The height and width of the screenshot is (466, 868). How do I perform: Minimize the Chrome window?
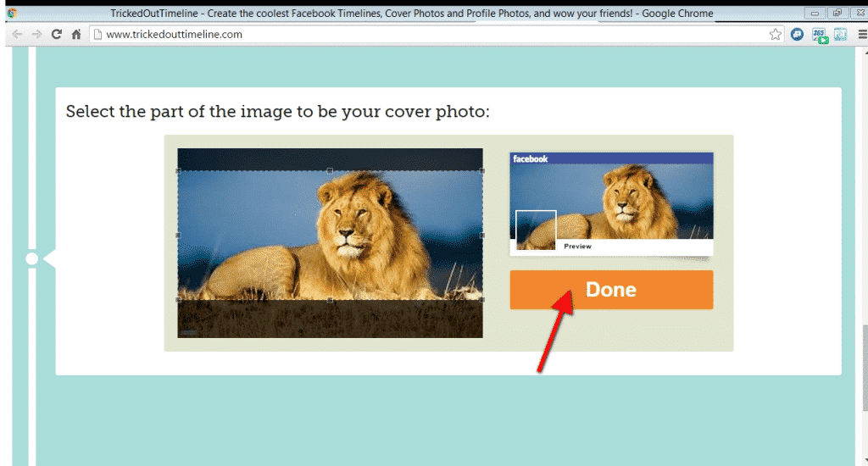815,13
